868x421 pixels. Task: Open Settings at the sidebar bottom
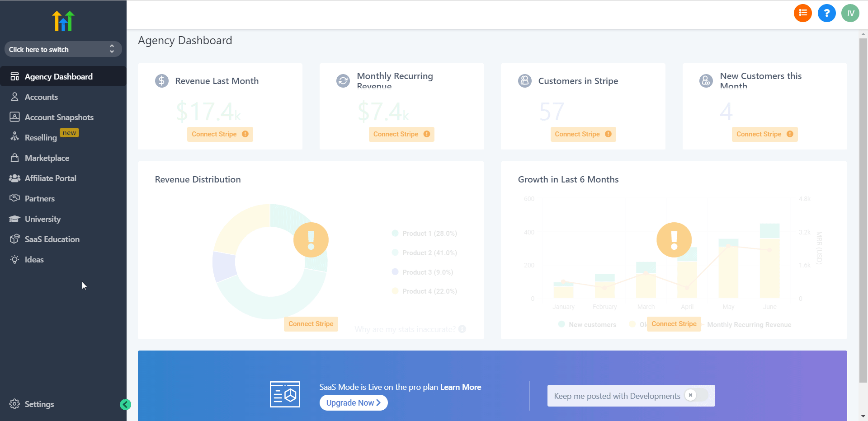[x=39, y=404]
